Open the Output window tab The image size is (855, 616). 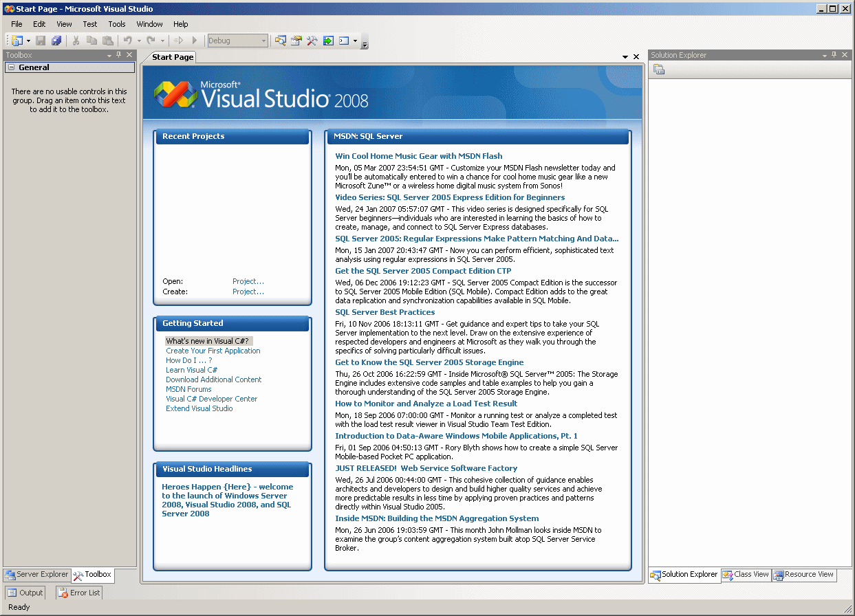coord(25,593)
